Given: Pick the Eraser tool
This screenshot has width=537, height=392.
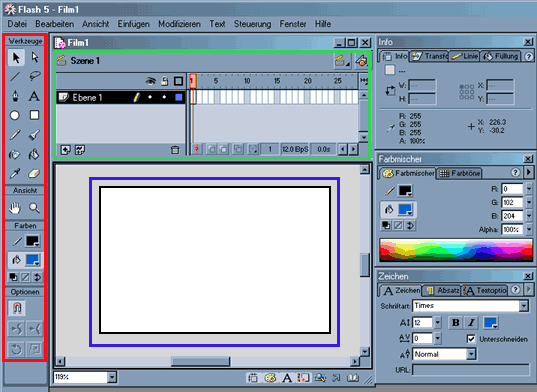Looking at the screenshot, I should click(x=34, y=174).
